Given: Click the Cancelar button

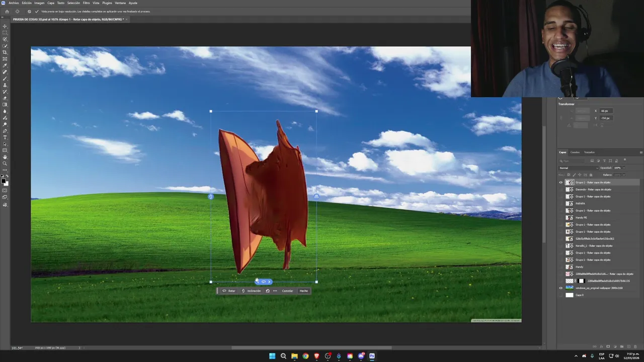Looking at the screenshot, I should click(x=287, y=291).
